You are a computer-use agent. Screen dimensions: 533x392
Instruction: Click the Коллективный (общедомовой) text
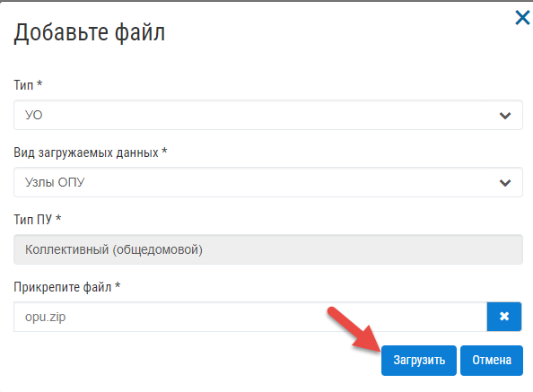(x=114, y=249)
